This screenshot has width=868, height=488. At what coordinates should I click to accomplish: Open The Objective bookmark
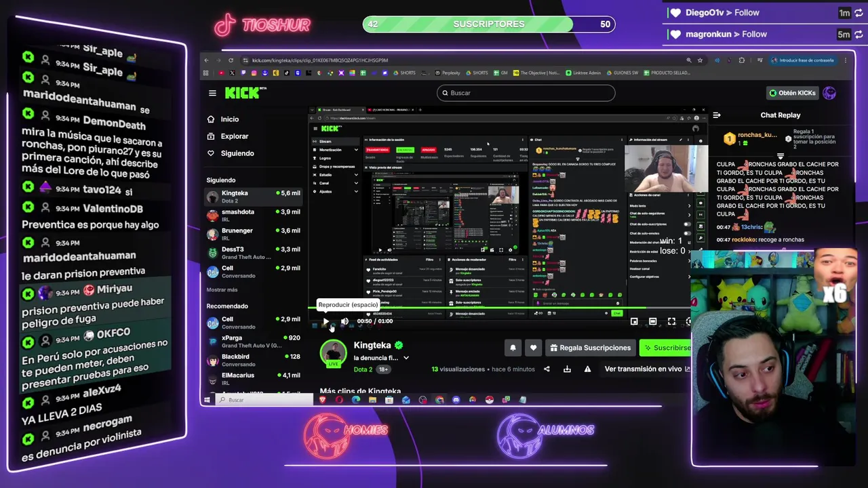(x=536, y=73)
